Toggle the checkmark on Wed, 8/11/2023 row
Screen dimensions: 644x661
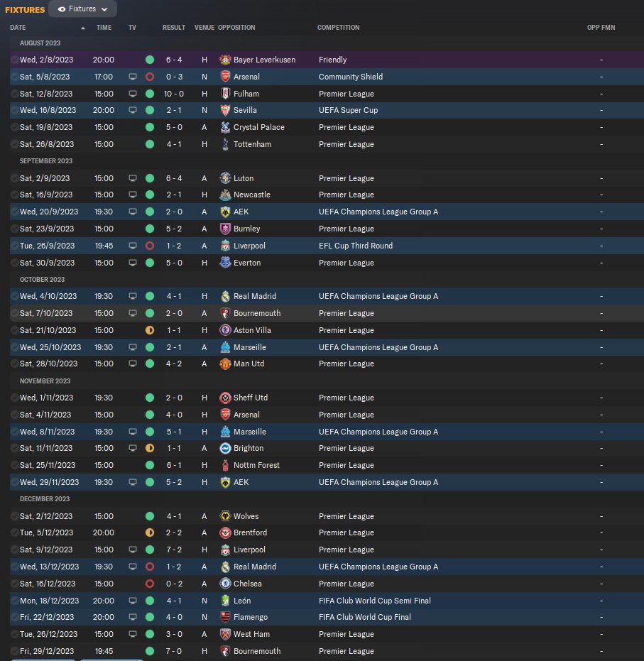tap(14, 432)
